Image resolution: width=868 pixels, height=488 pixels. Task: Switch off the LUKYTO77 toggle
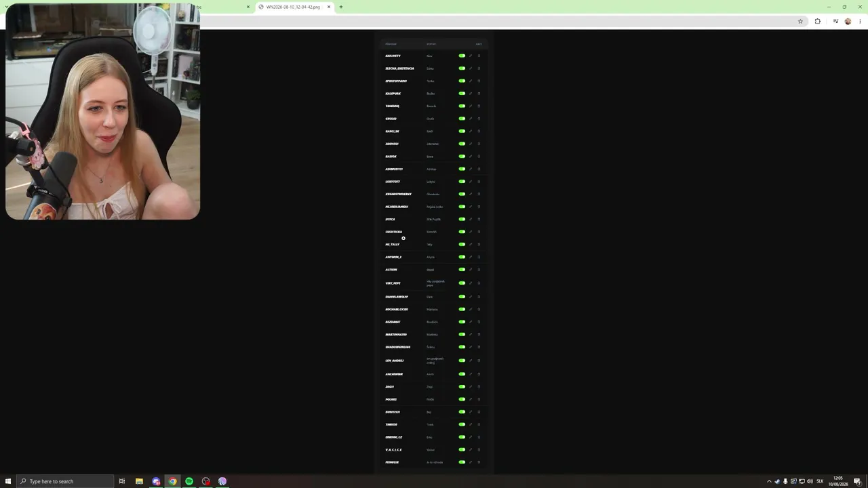click(x=462, y=182)
